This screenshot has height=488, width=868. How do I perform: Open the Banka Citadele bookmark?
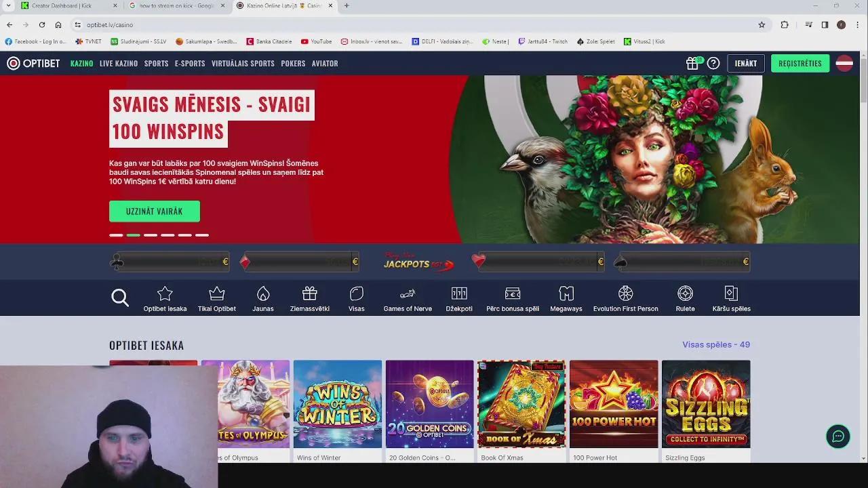tap(269, 41)
